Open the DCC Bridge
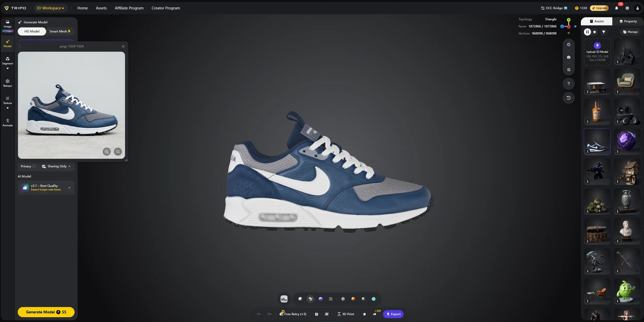This screenshot has width=644, height=322. (x=554, y=8)
